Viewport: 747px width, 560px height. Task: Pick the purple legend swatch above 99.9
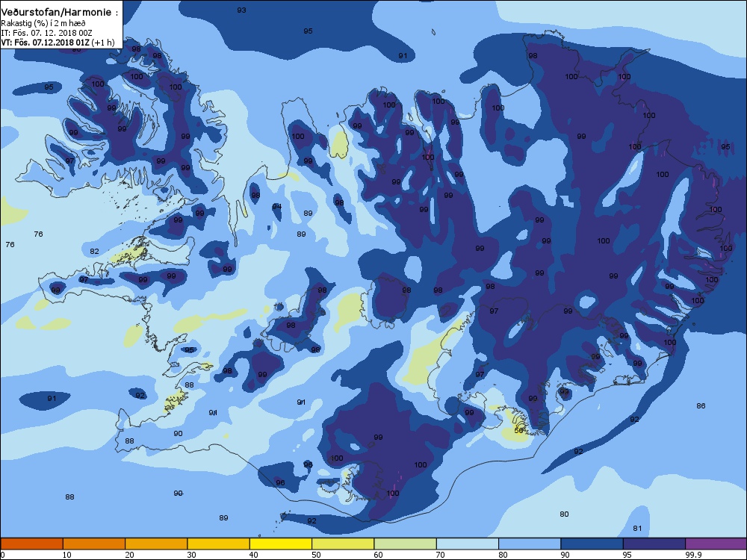click(x=716, y=544)
